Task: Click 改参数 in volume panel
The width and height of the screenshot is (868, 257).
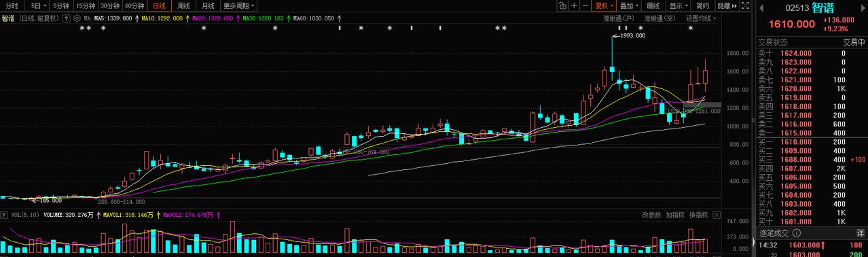Action: 651,215
